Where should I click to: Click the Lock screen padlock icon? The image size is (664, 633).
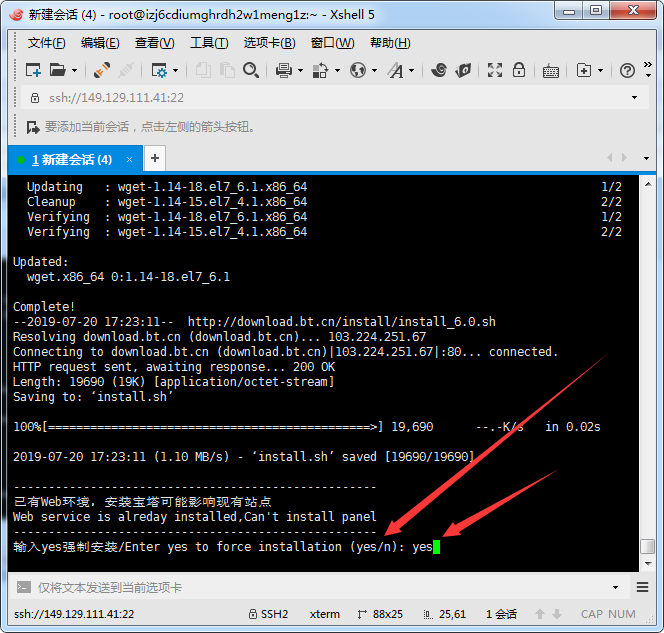pos(518,70)
